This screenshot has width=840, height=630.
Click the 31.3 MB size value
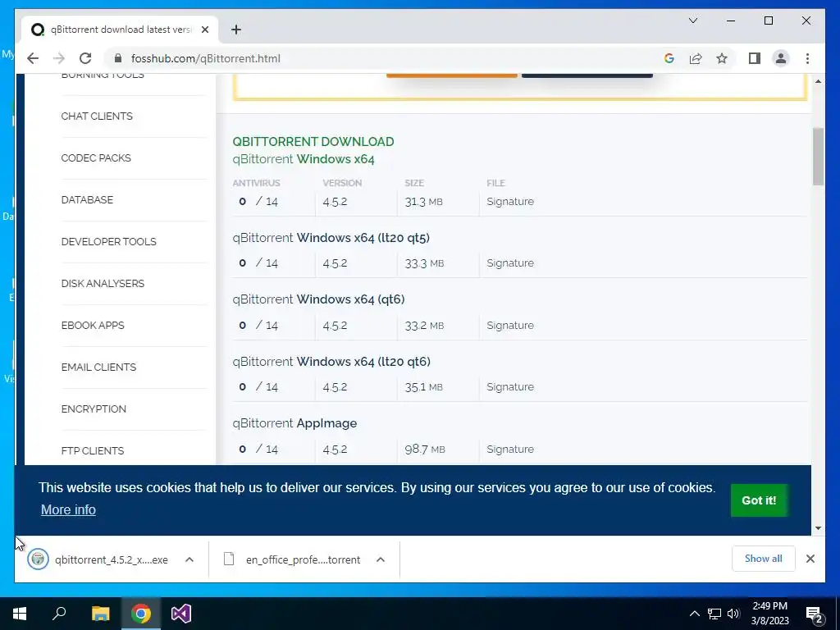pos(424,202)
